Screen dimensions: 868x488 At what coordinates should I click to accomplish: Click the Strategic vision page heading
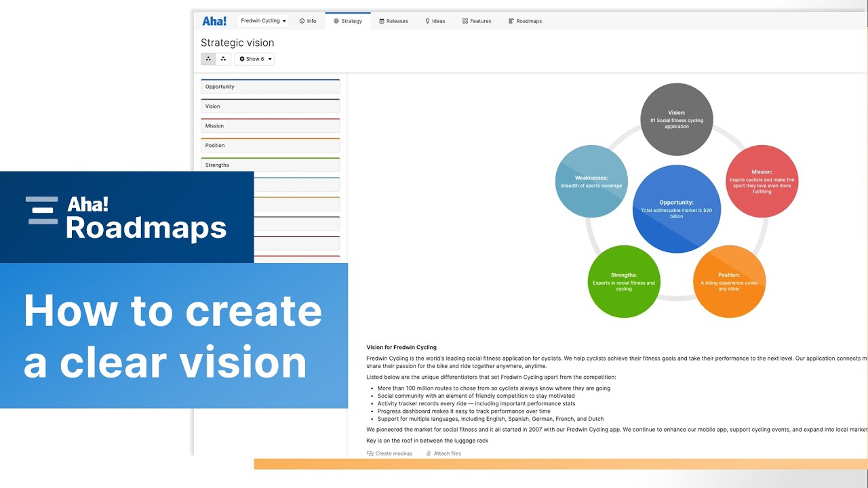pyautogui.click(x=237, y=43)
